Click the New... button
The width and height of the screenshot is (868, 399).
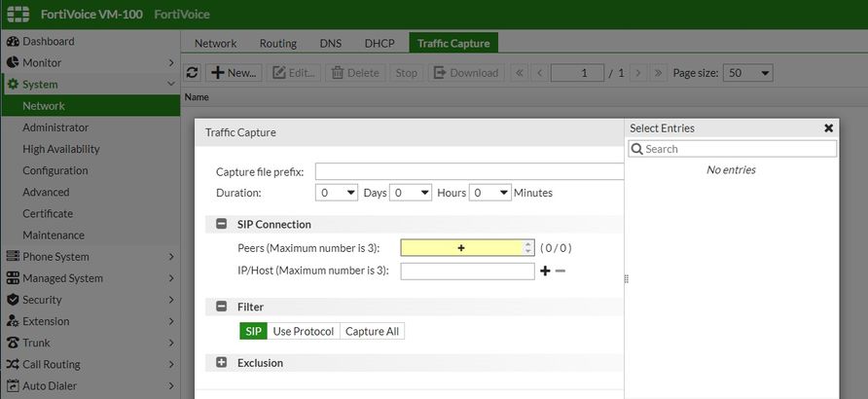pos(235,72)
